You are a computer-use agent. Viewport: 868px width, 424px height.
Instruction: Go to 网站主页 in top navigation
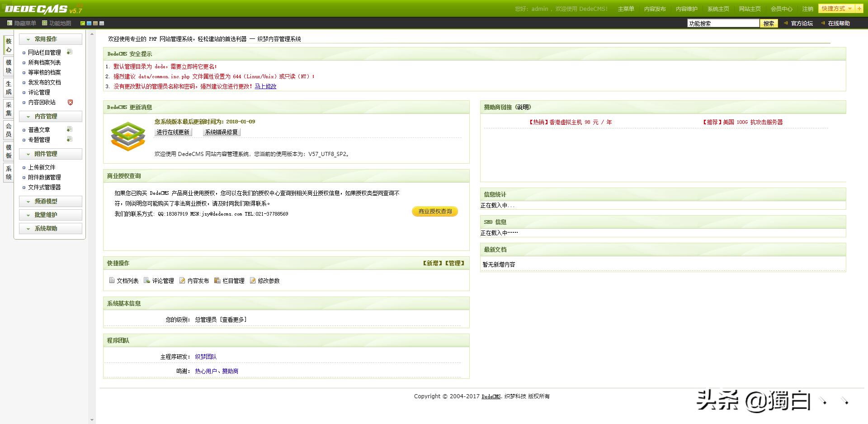(750, 9)
